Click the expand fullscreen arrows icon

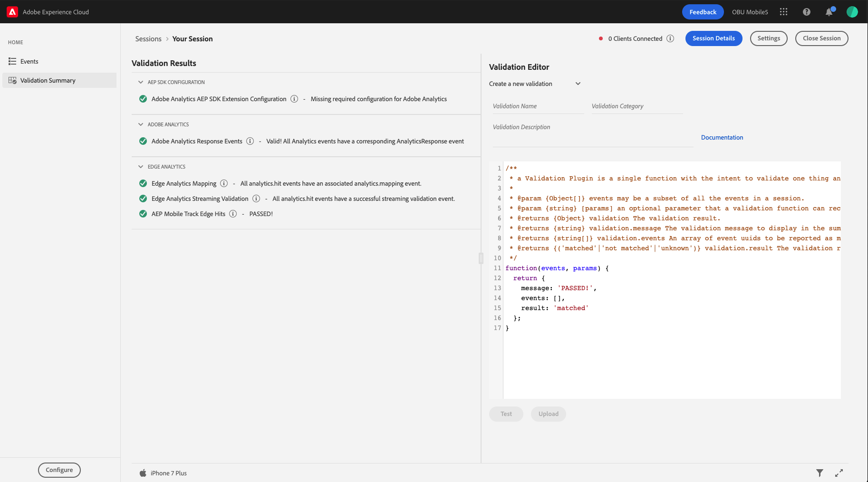click(839, 473)
